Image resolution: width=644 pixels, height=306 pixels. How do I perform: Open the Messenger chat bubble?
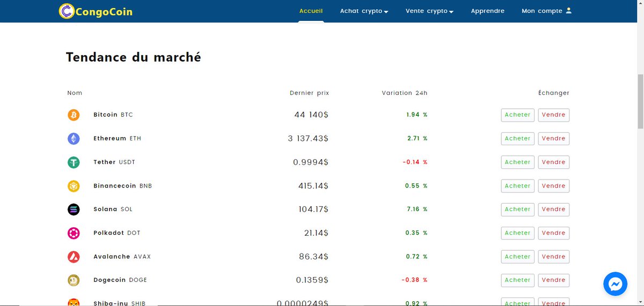click(x=616, y=284)
